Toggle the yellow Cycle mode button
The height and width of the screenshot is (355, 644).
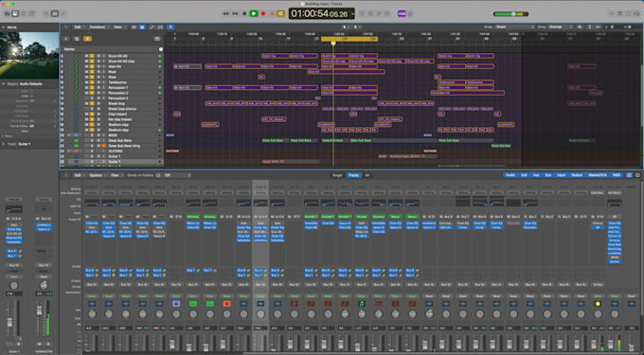(x=281, y=13)
